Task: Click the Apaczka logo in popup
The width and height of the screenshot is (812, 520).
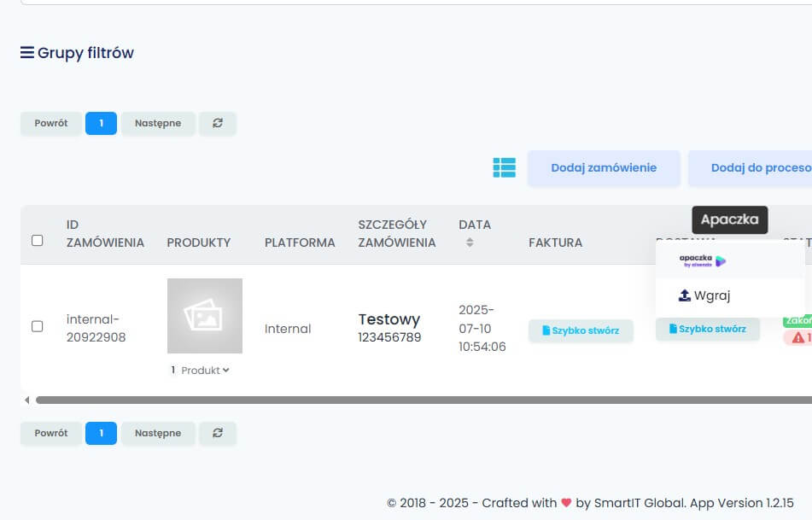Action: (703, 261)
